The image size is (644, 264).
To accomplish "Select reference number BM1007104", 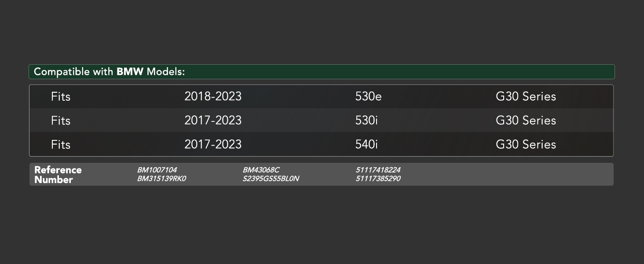I will point(157,170).
